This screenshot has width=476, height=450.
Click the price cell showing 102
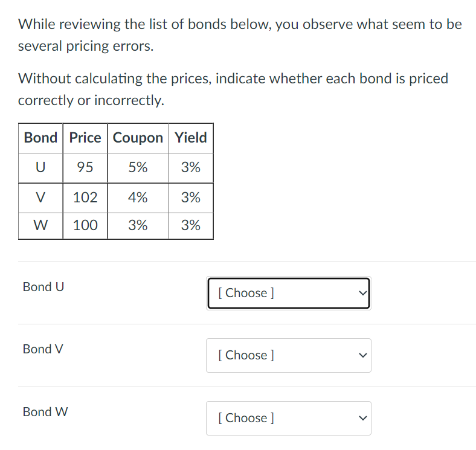coord(85,198)
